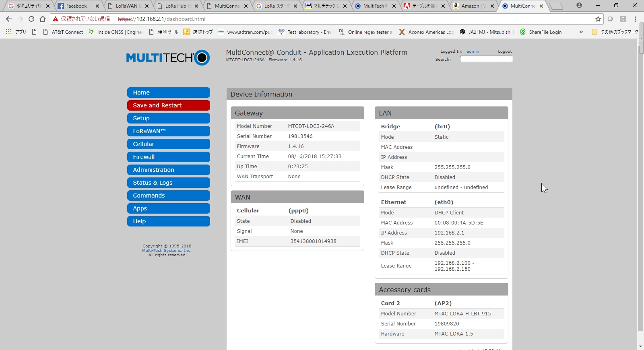Open the other bookmarks folder

[x=615, y=32]
